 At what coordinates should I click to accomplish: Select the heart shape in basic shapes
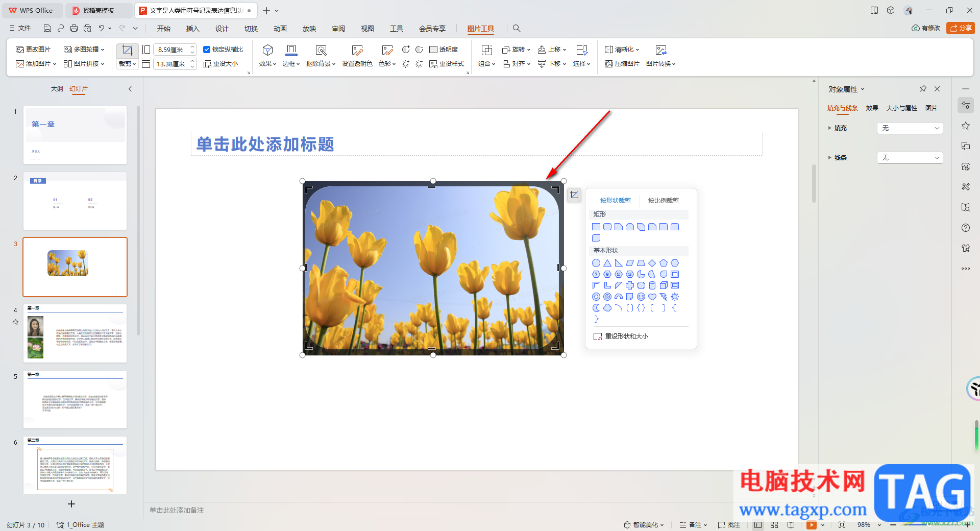(652, 297)
